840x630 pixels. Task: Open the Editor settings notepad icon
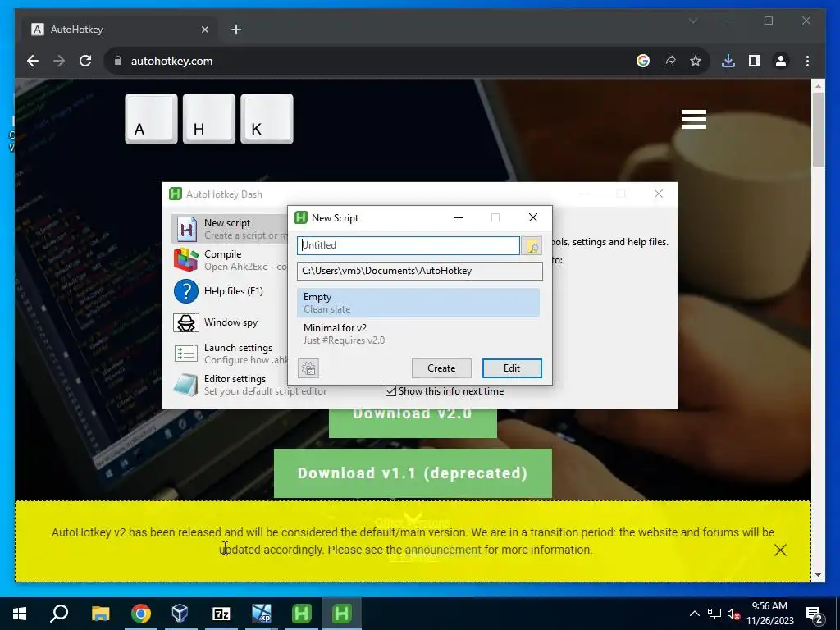[x=186, y=385]
